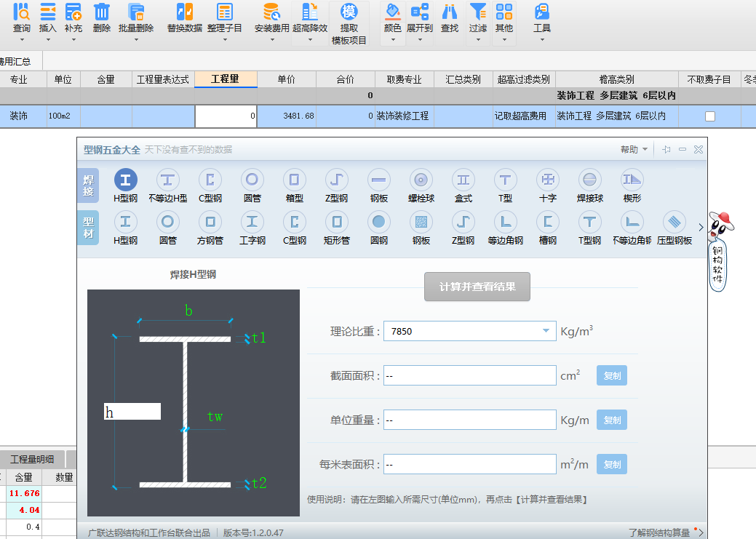756x539 pixels.
Task: Click the 单价 column header
Action: click(287, 79)
